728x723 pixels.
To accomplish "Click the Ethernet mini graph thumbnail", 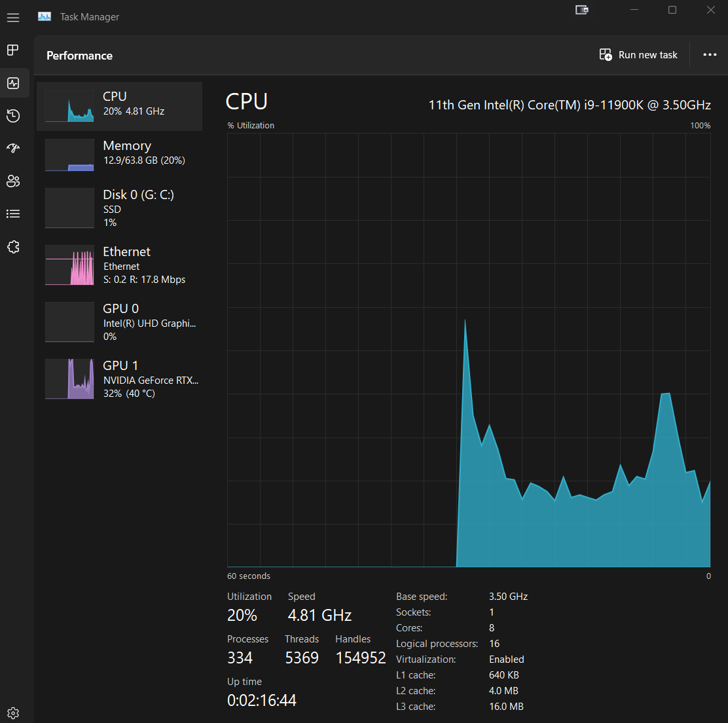I will [x=69, y=265].
